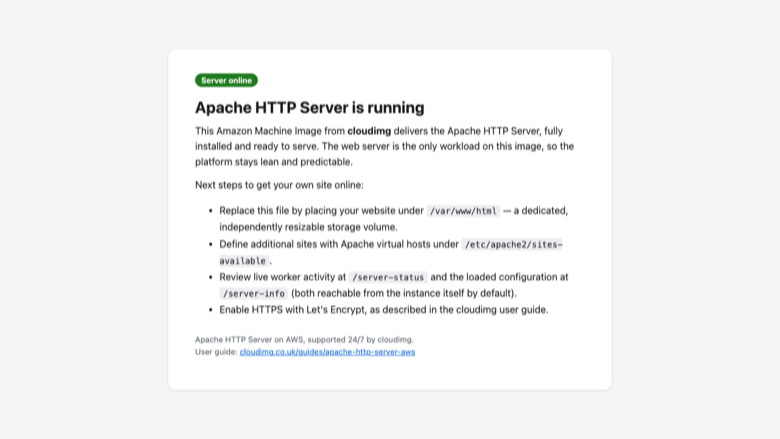Click the green Server online badge
Screen dimensions: 780x439
[x=226, y=80]
